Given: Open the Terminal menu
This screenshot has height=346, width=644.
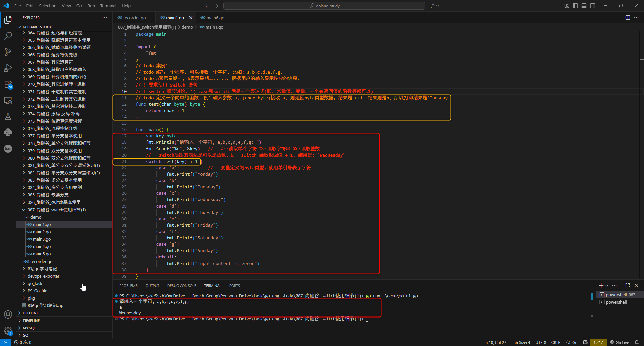Looking at the screenshot, I should click(x=108, y=6).
